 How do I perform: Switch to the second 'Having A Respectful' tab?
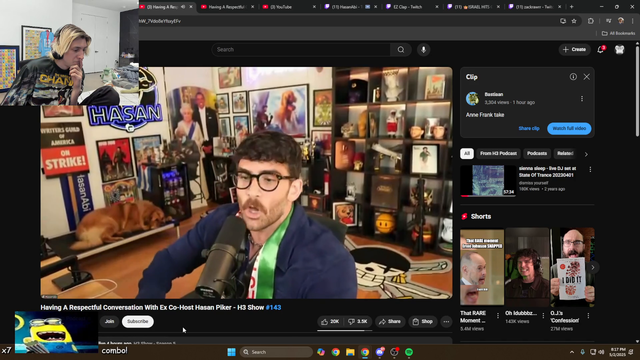click(227, 7)
